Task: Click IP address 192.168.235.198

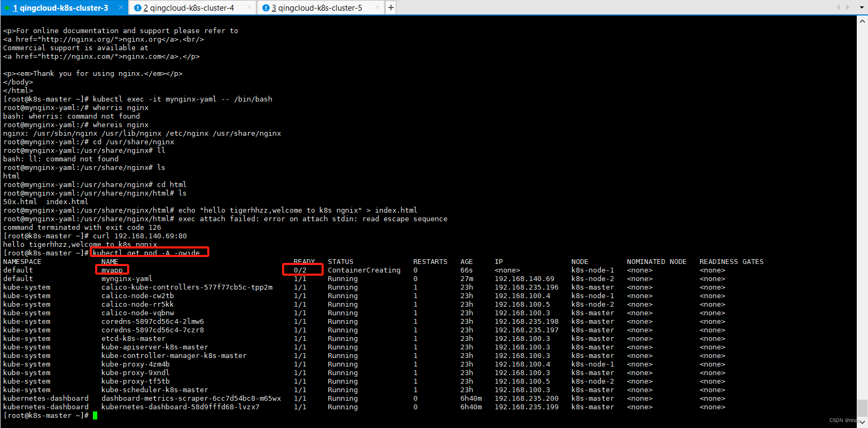Action: (527, 321)
